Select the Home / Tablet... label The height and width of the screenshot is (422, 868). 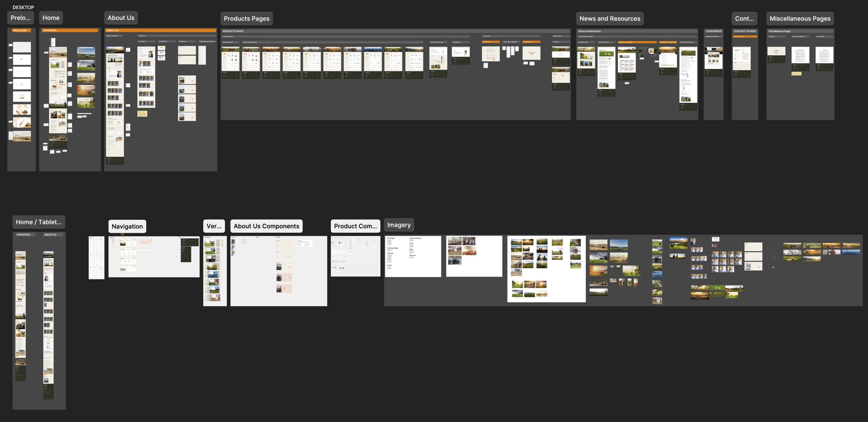coord(39,222)
